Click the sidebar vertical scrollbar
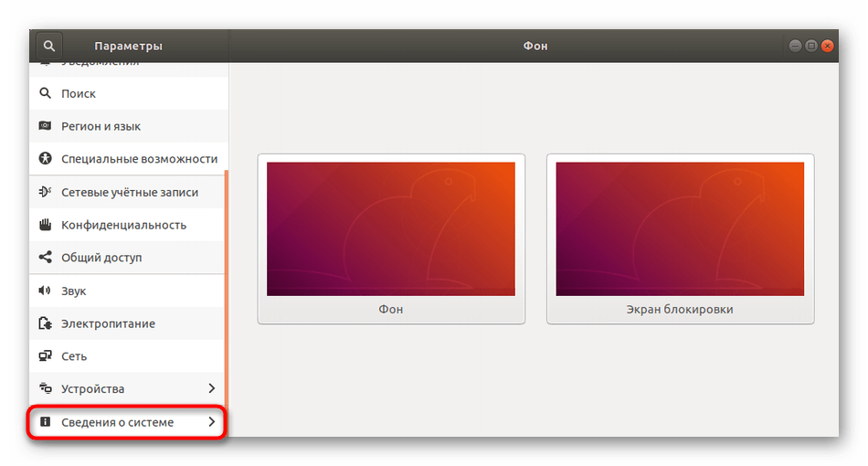 (226, 302)
